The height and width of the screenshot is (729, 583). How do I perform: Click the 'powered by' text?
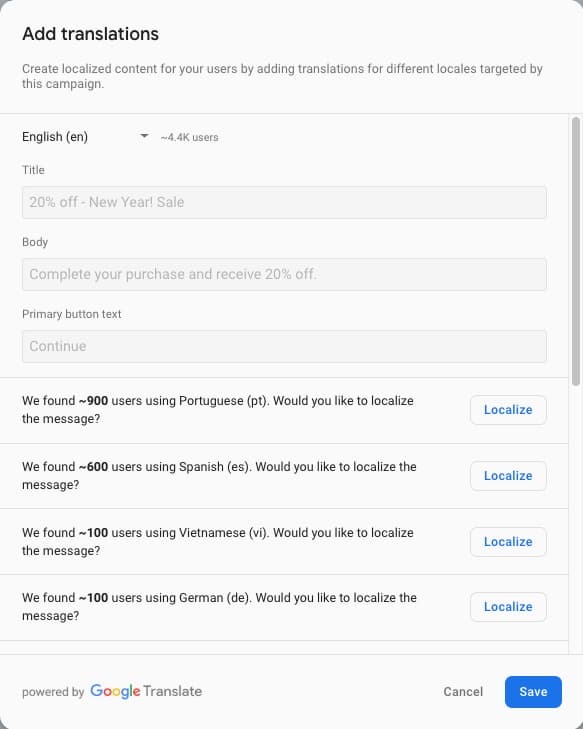coord(53,692)
